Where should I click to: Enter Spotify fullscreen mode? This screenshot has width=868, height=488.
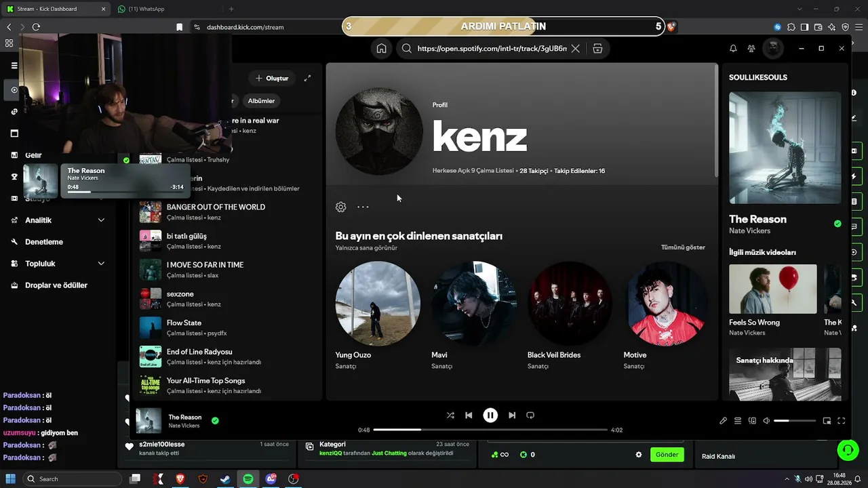842,421
